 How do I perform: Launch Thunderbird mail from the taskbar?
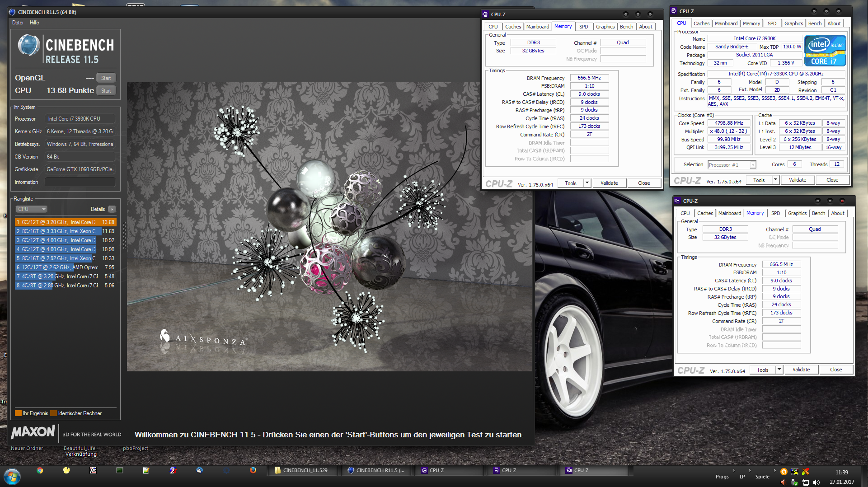pyautogui.click(x=199, y=470)
